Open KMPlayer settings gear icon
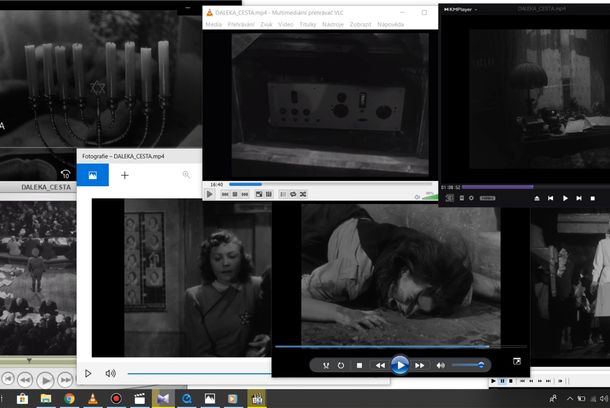610x408 pixels. 471,198
